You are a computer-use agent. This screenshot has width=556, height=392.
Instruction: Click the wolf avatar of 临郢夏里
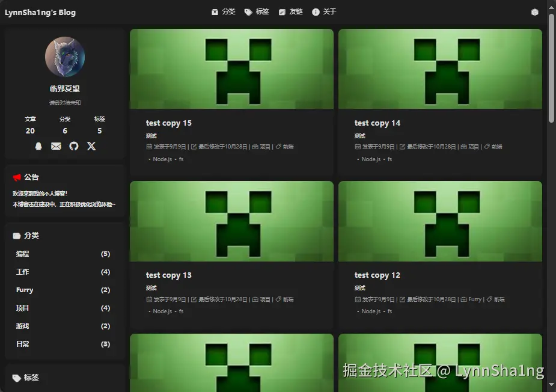65,57
